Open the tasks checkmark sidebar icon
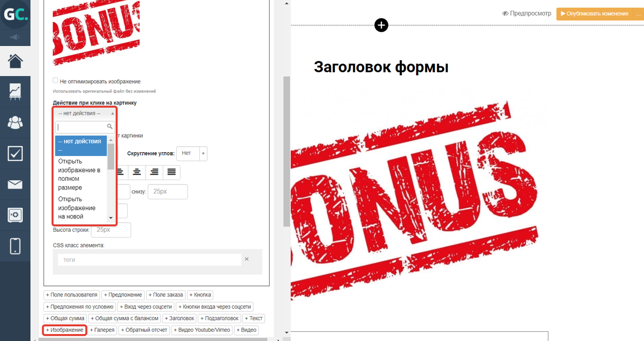Viewport: 644px width, 341px height. coord(15,154)
